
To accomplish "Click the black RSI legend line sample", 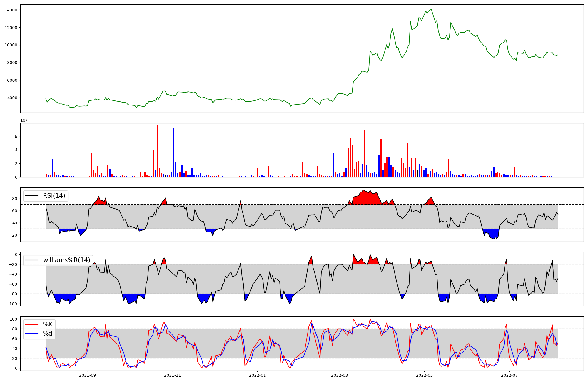I will point(32,196).
